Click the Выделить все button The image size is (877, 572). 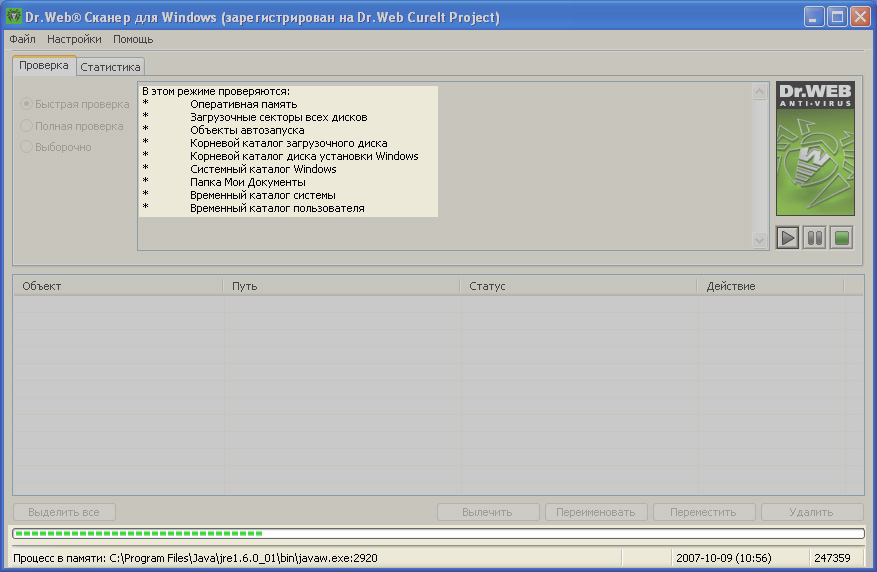click(x=64, y=512)
